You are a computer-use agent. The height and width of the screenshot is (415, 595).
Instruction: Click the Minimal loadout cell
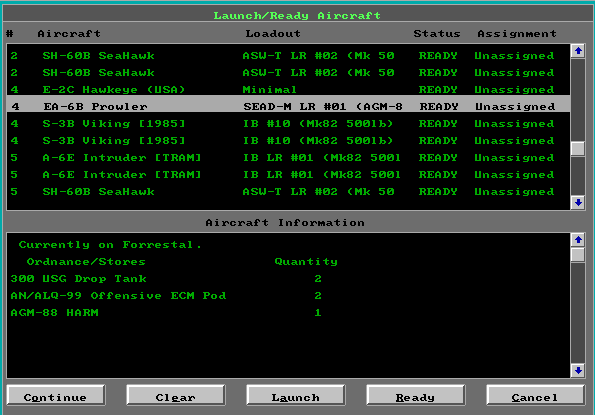(x=269, y=90)
